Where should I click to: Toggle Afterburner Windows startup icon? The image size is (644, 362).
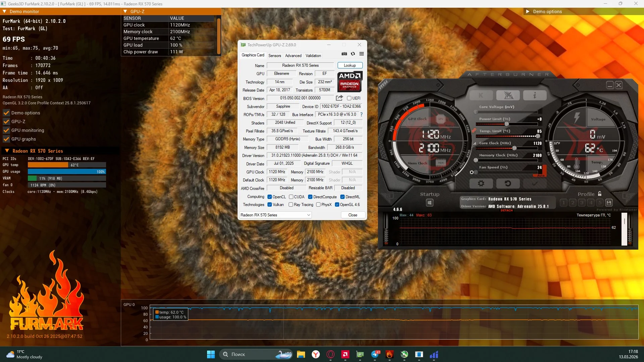430,203
